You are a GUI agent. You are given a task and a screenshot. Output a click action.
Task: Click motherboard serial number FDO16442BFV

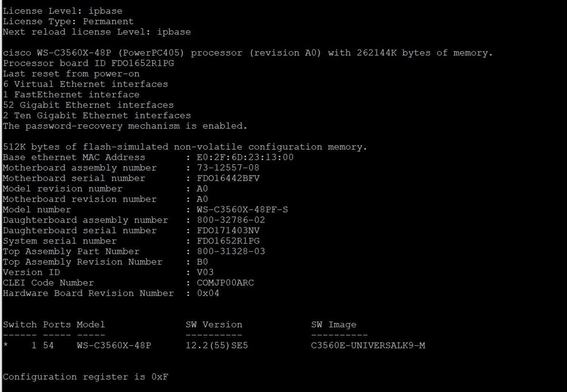pyautogui.click(x=228, y=178)
